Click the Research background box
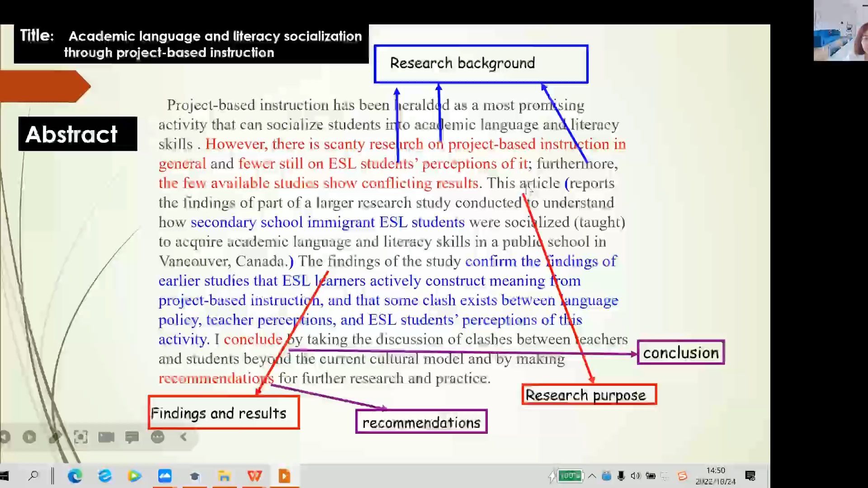This screenshot has height=488, width=868. click(480, 63)
